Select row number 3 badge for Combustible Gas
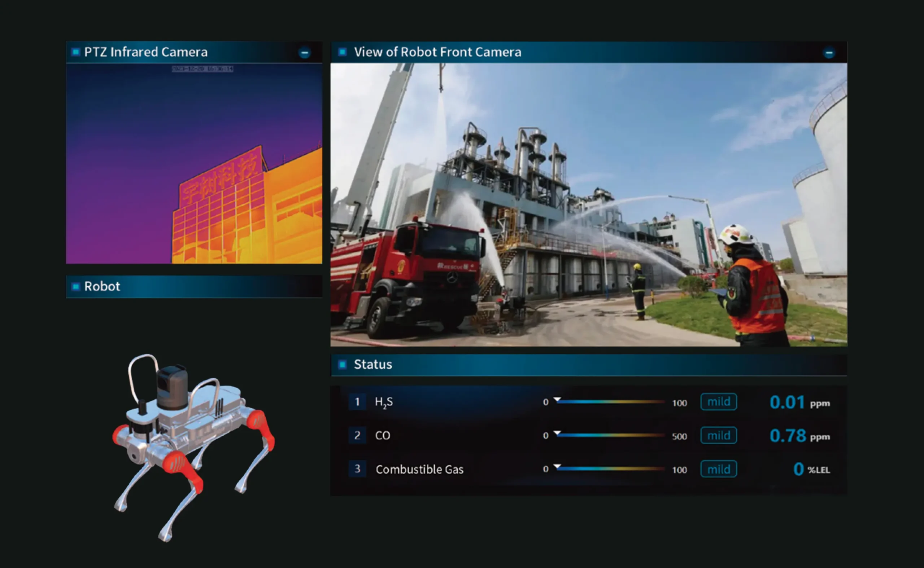Image resolution: width=924 pixels, height=568 pixels. [357, 469]
